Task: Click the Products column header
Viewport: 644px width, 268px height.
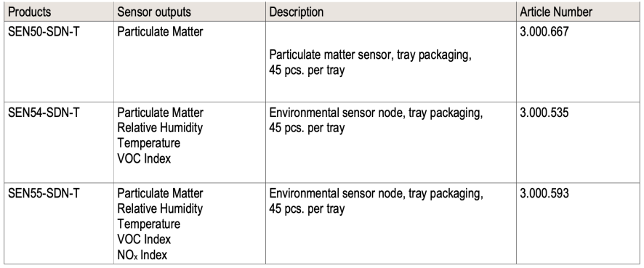Action: 59,12
